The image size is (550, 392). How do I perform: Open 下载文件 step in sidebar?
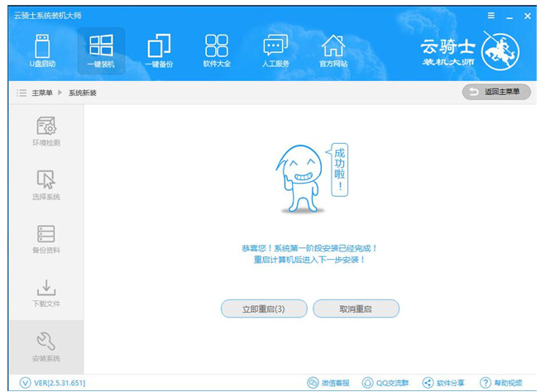pyautogui.click(x=46, y=293)
